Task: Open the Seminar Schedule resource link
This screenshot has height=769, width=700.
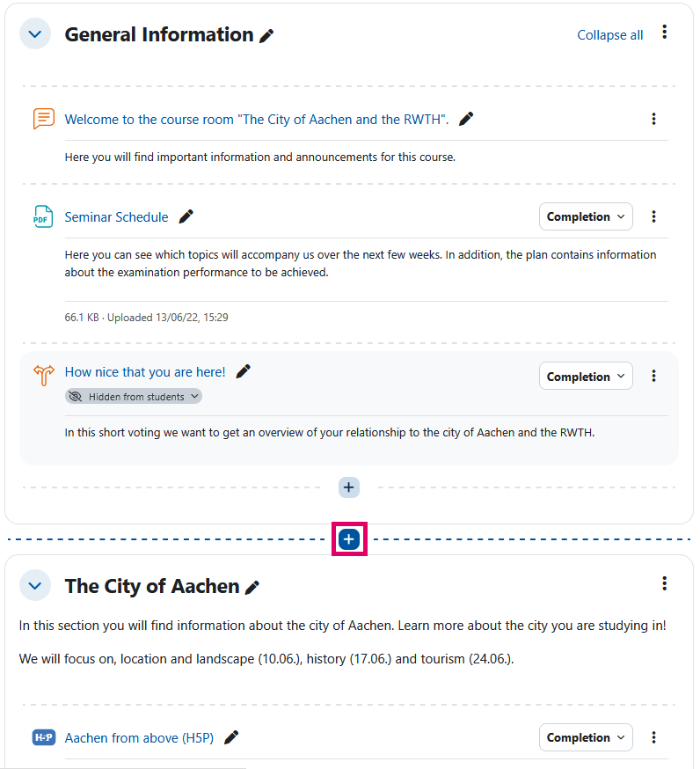Action: point(116,216)
